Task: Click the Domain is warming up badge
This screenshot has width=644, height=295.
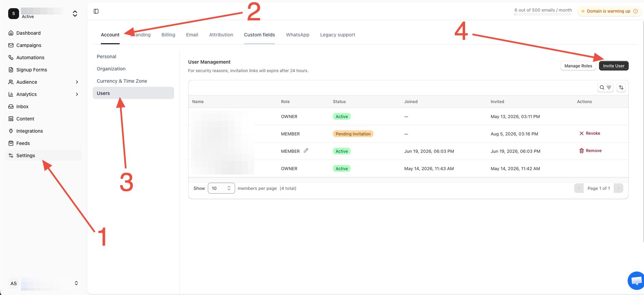Action: (x=609, y=11)
